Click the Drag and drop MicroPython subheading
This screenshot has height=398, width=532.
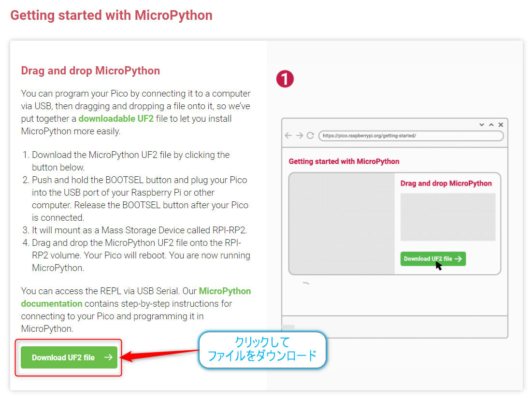90,71
